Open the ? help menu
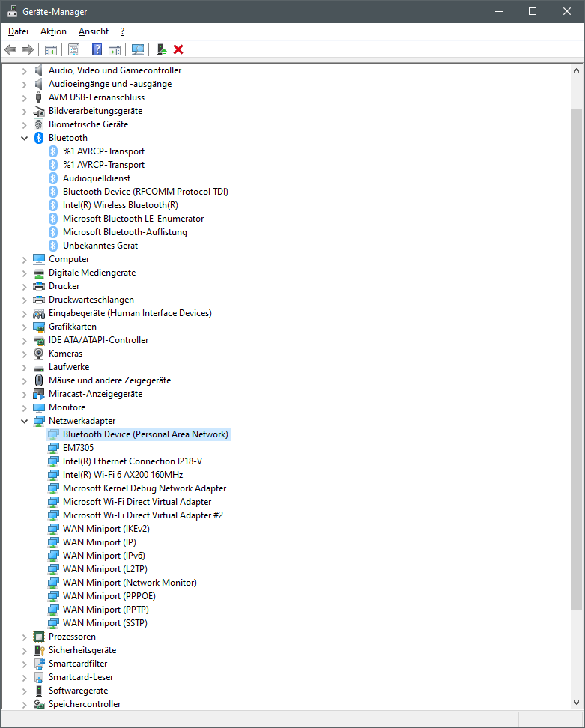585x728 pixels. 122,31
